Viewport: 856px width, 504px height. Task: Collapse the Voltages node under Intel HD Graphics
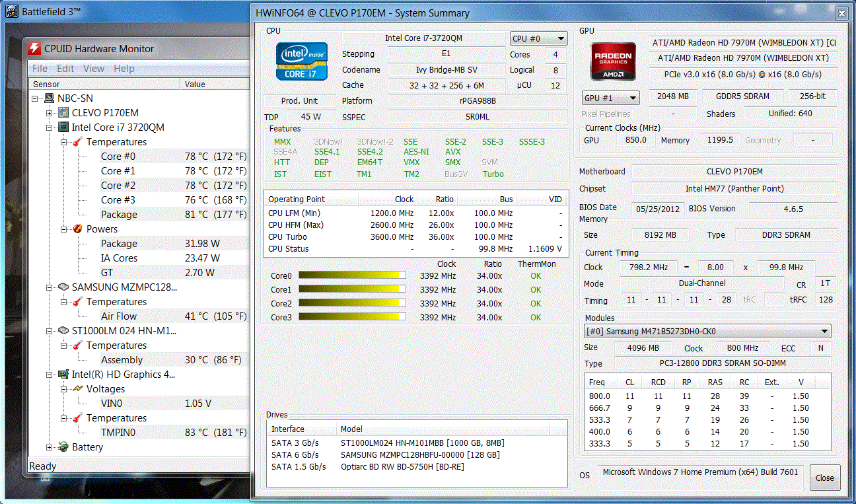[64, 388]
